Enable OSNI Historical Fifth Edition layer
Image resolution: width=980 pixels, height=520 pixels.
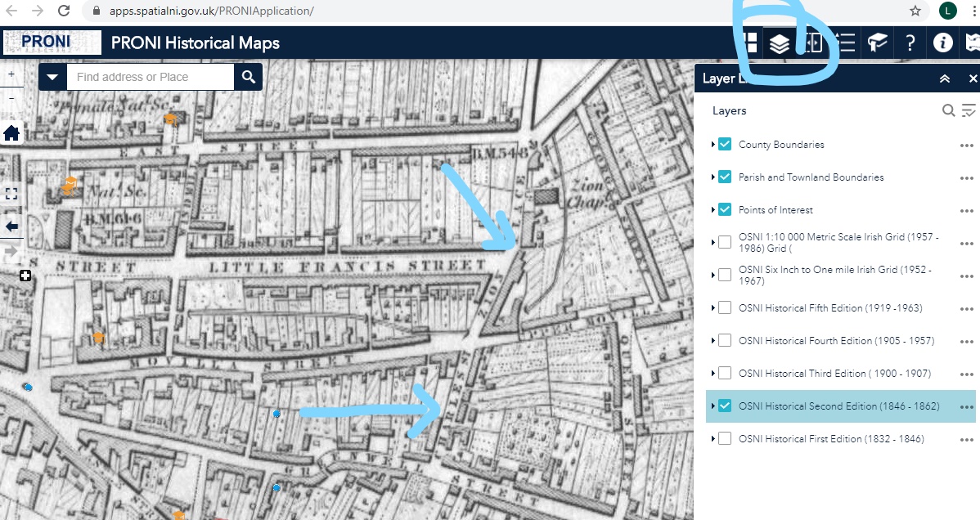click(x=725, y=307)
